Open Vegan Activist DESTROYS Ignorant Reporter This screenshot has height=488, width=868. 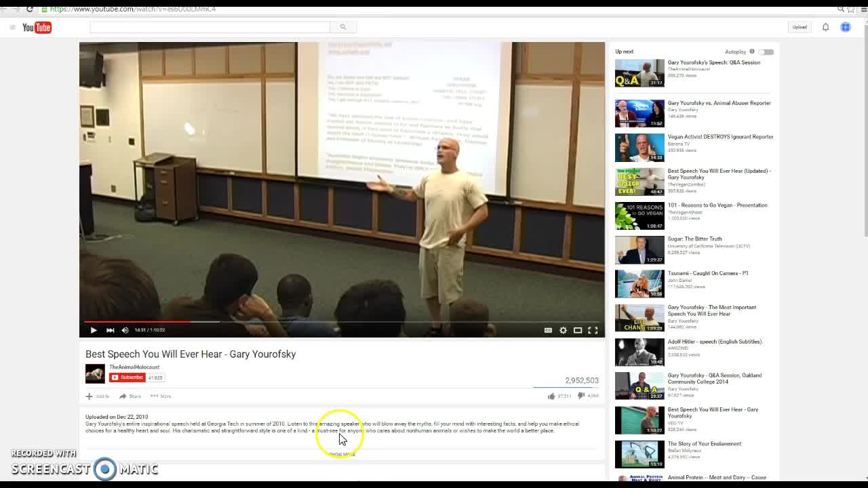pyautogui.click(x=721, y=137)
